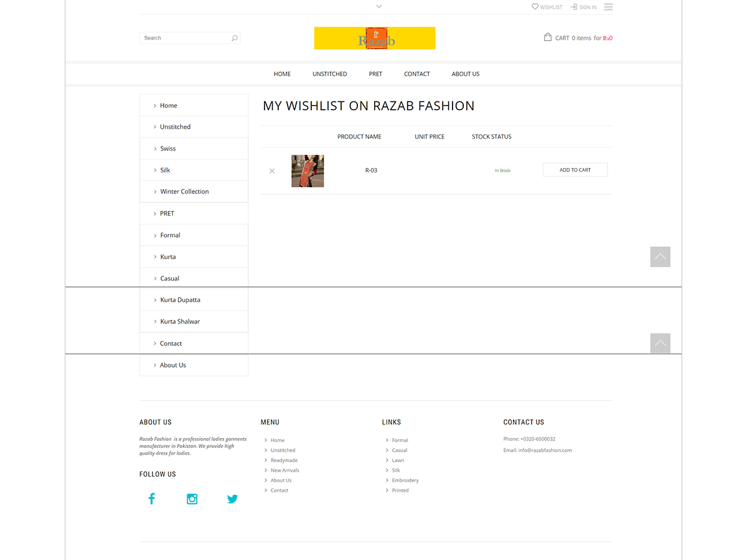Open the Wishlist heart icon link
747x560 pixels.
coord(535,7)
